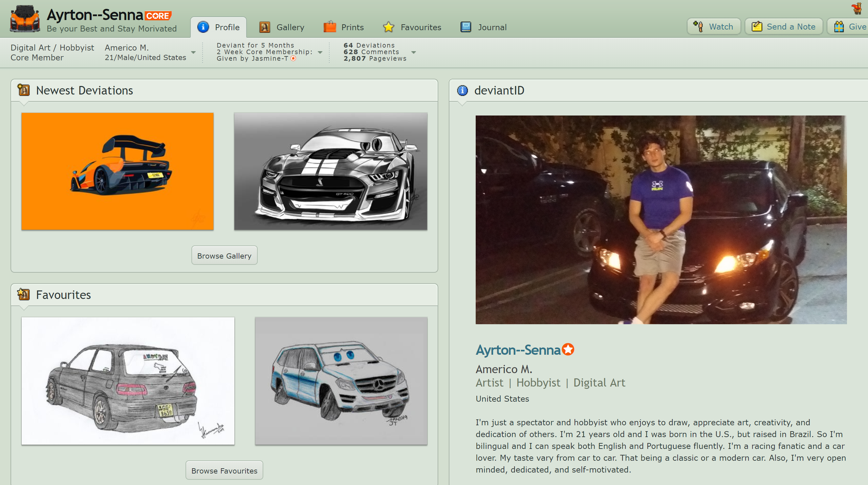The height and width of the screenshot is (485, 868).
Task: Open the Favourites tab
Action: click(x=412, y=27)
